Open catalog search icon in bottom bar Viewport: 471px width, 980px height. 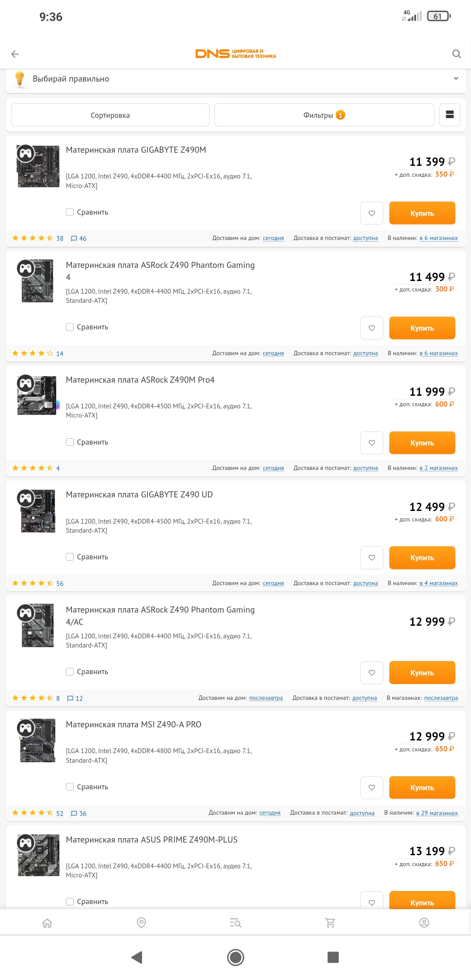tap(235, 922)
